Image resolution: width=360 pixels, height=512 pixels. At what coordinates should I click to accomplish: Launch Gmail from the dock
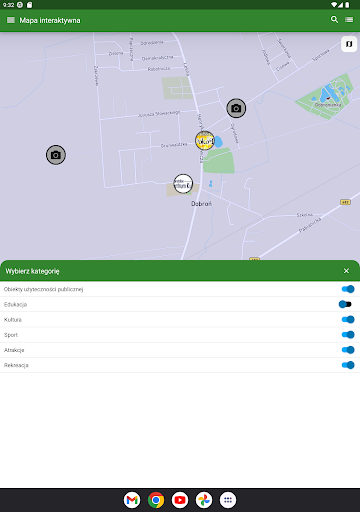click(132, 500)
